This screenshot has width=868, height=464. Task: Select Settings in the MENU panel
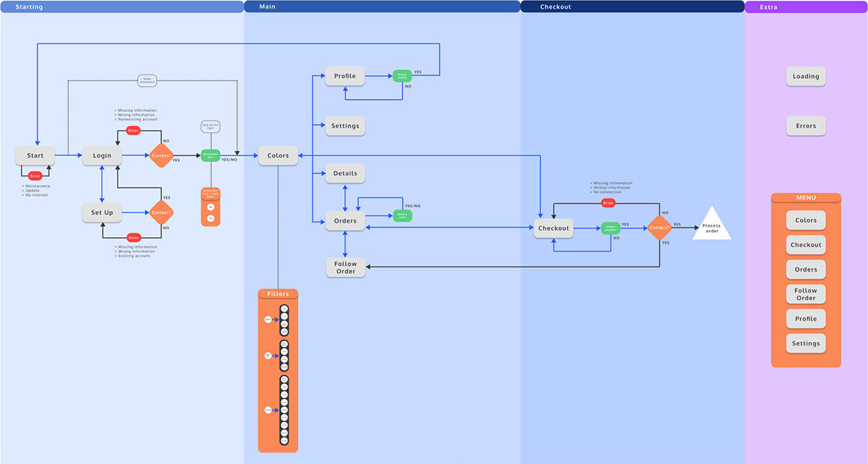pyautogui.click(x=806, y=343)
